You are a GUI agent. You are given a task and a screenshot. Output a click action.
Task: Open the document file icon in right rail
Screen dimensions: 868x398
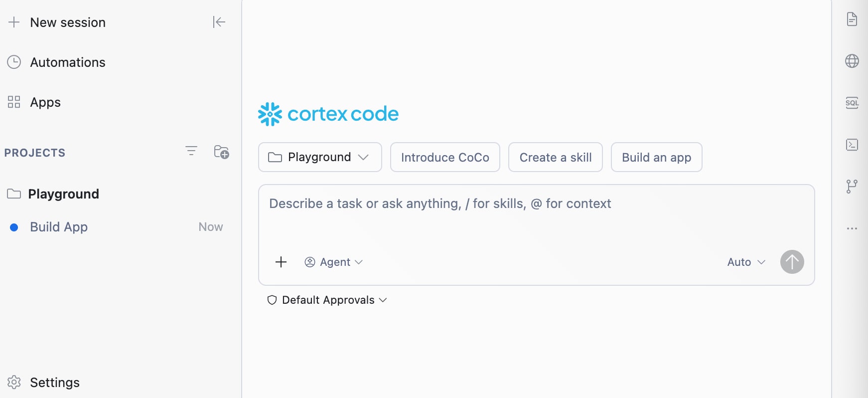pyautogui.click(x=852, y=19)
